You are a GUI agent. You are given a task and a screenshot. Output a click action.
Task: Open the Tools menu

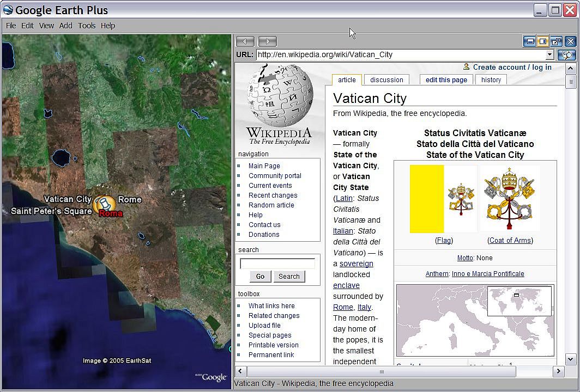[87, 26]
